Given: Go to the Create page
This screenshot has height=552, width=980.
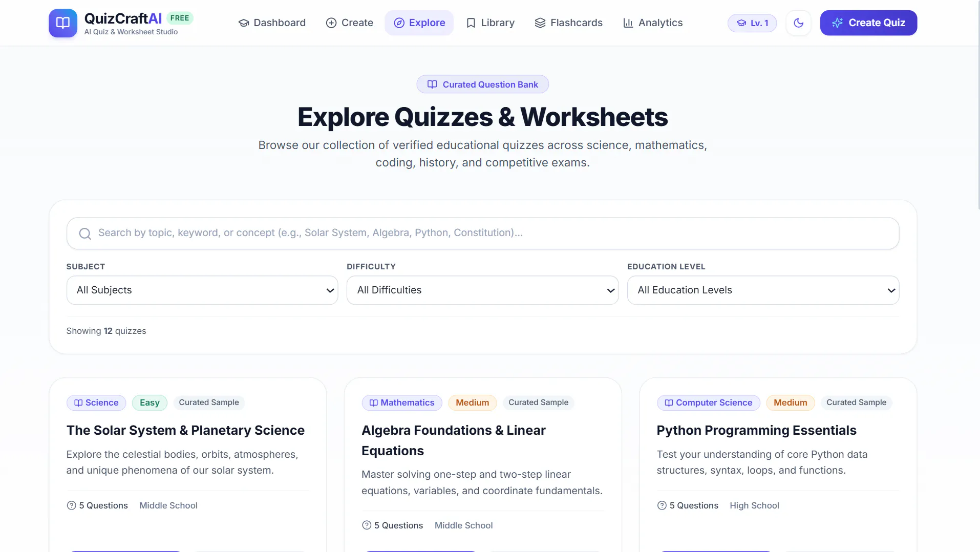Looking at the screenshot, I should pyautogui.click(x=350, y=23).
